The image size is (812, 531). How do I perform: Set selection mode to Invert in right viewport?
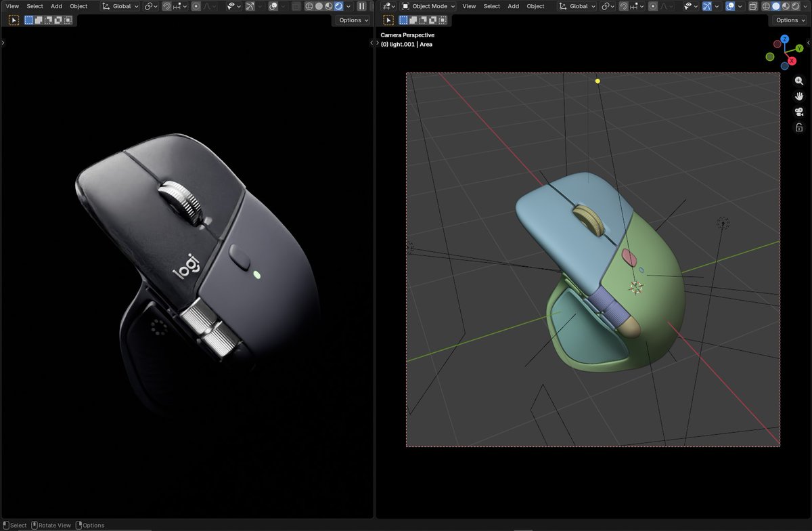(432, 20)
